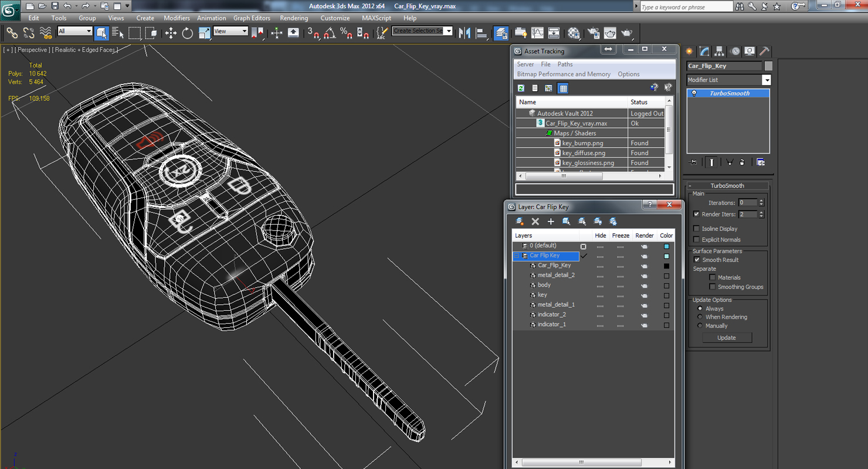
Task: Enable Separate by Materials checkbox
Action: click(x=712, y=277)
